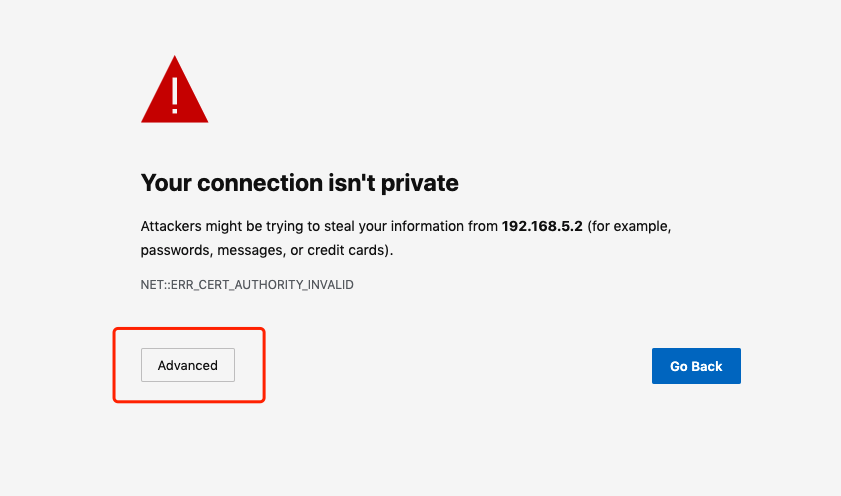Click the bold 192.168.5.2 address
The height and width of the screenshot is (496, 841).
pyautogui.click(x=542, y=227)
